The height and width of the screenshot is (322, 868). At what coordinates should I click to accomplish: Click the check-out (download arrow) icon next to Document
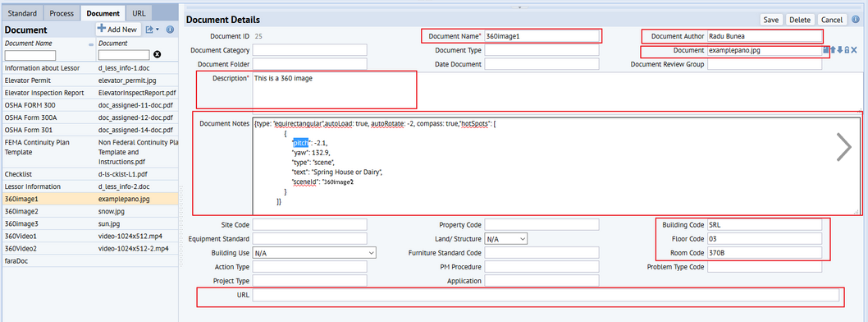tap(840, 50)
